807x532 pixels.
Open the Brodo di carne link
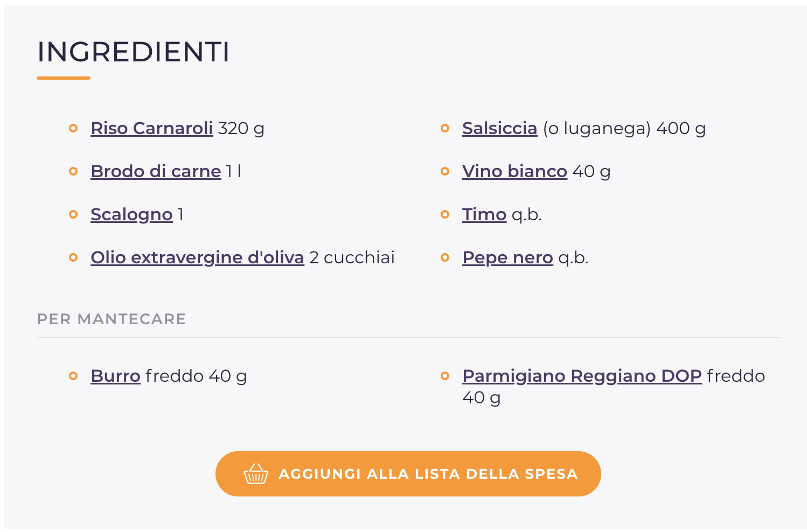156,171
